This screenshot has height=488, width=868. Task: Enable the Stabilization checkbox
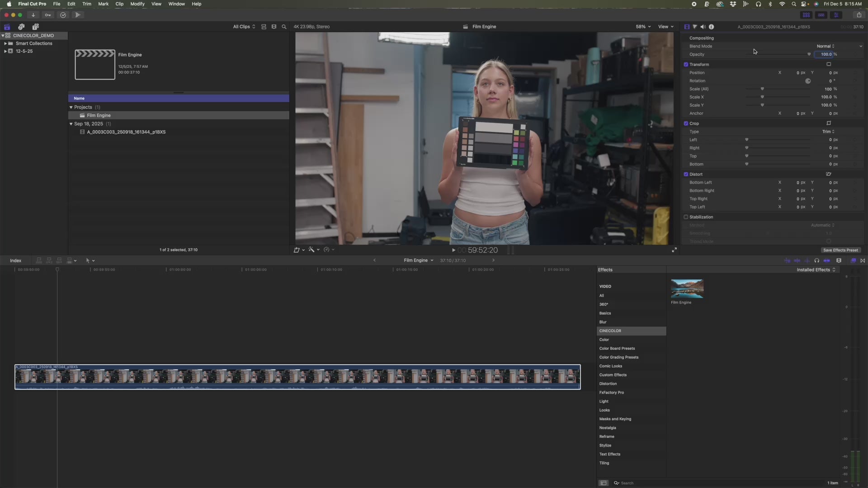[686, 217]
